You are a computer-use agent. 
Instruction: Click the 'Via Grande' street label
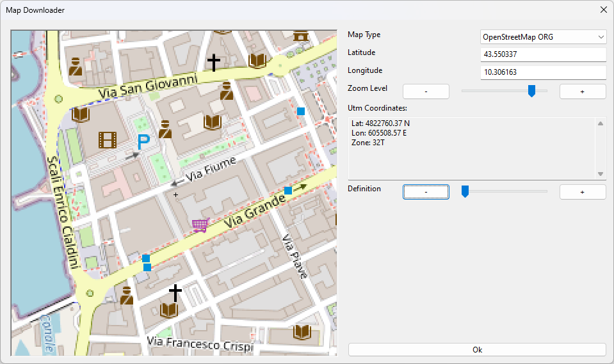(x=255, y=211)
